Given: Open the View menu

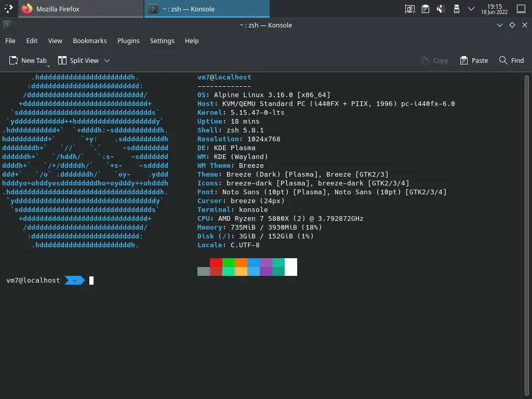Looking at the screenshot, I should (x=55, y=41).
